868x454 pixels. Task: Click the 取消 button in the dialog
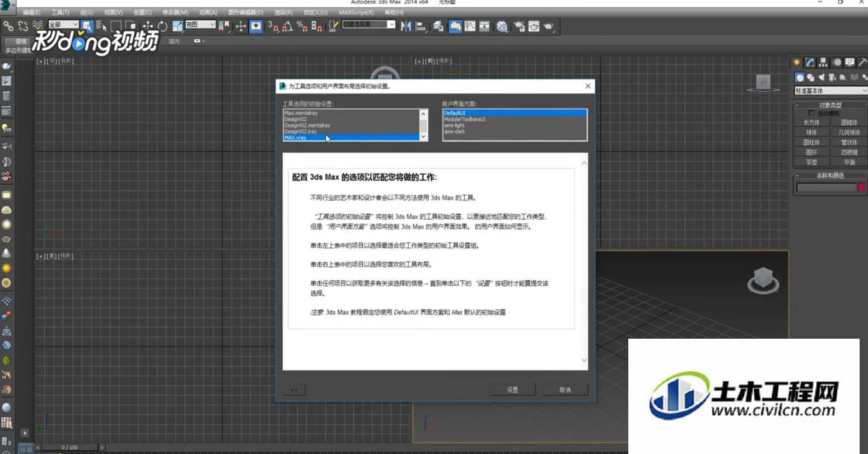pyautogui.click(x=565, y=390)
